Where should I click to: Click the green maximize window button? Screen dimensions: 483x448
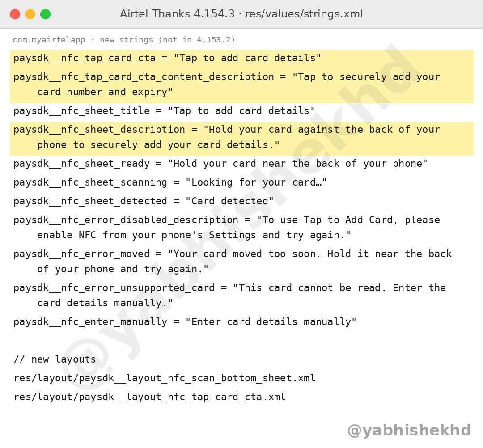coord(45,14)
